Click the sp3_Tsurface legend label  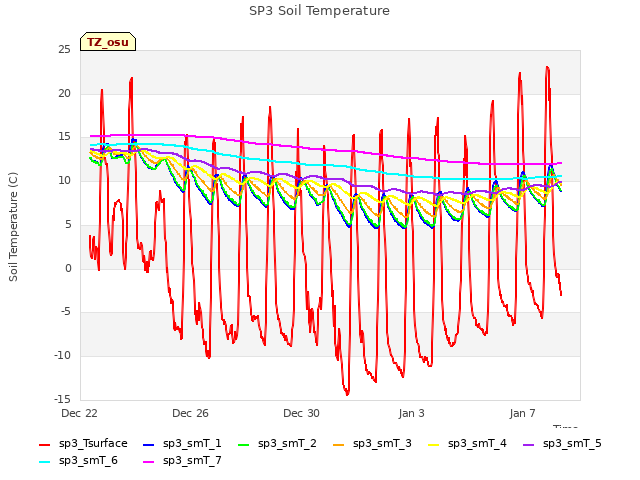click(x=93, y=444)
